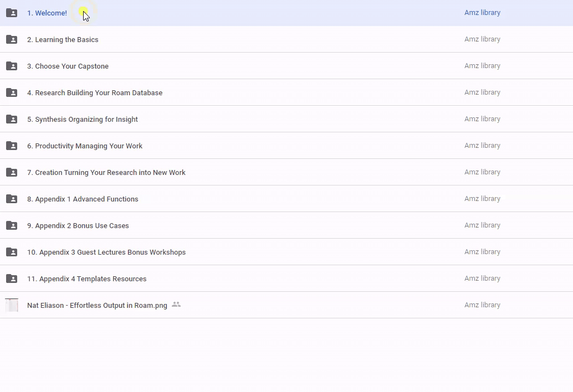Viewport: 573px width, 392px height.
Task: Click folder icon for Appendix 1 Advanced Functions
Action: tap(12, 199)
